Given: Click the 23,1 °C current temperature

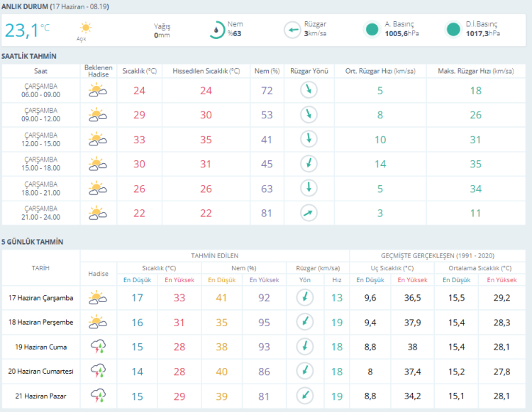Looking at the screenshot, I should (x=27, y=30).
